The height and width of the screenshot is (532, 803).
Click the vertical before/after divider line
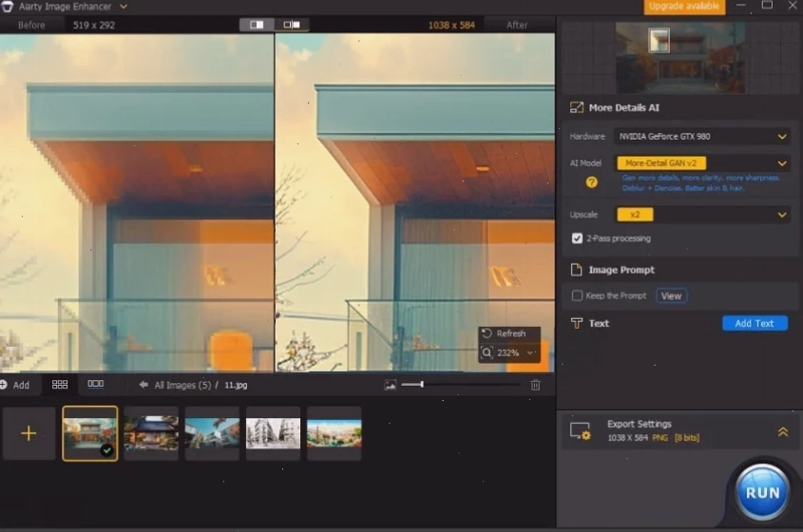[x=275, y=202]
